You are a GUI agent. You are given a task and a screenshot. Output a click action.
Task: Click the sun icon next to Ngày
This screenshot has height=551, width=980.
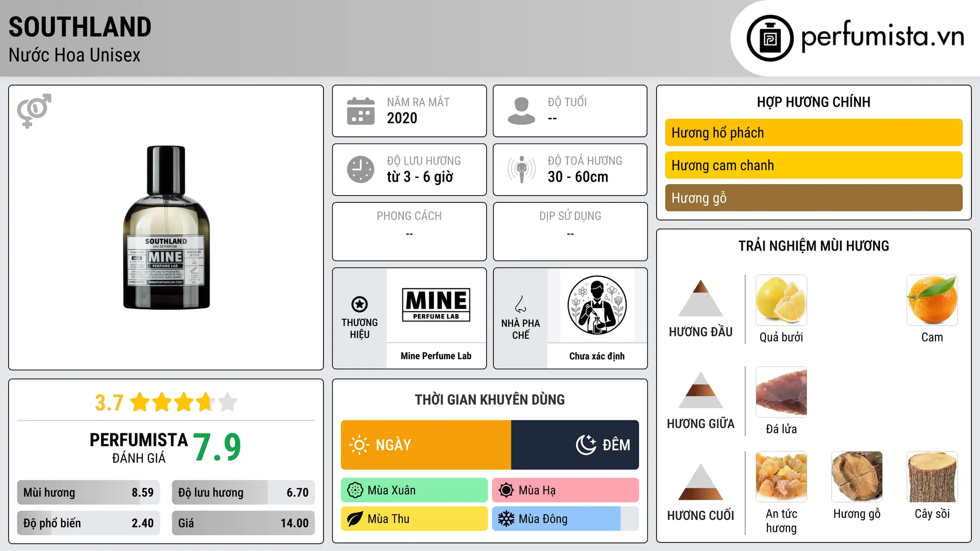tap(359, 445)
